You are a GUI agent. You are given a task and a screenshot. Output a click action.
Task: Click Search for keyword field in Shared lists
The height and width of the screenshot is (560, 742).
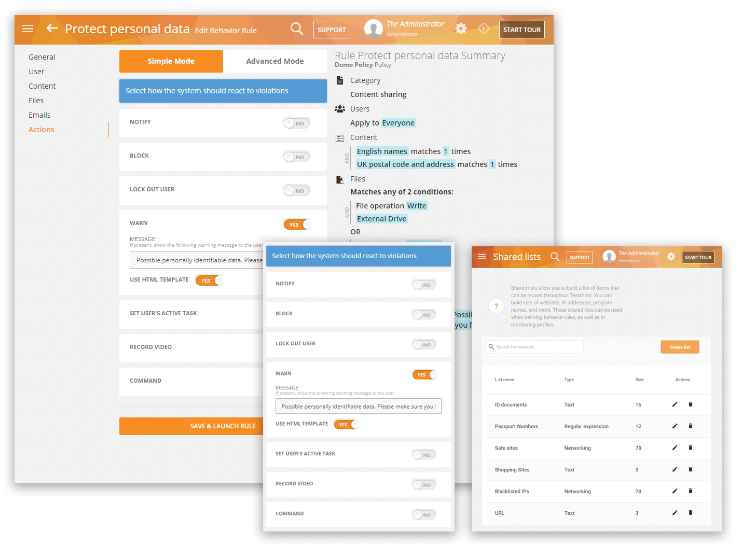(534, 347)
